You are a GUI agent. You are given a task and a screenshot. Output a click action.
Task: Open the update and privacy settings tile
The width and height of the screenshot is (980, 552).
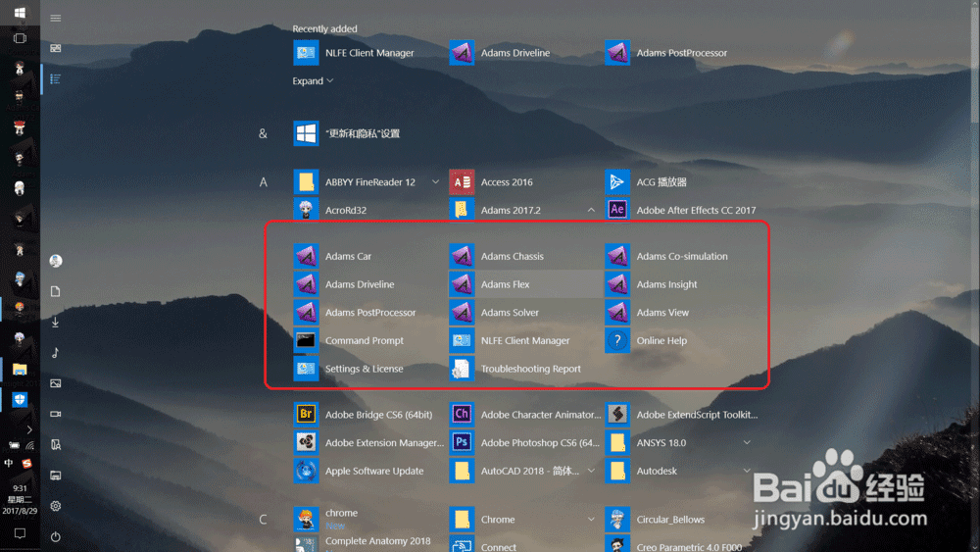click(x=368, y=133)
